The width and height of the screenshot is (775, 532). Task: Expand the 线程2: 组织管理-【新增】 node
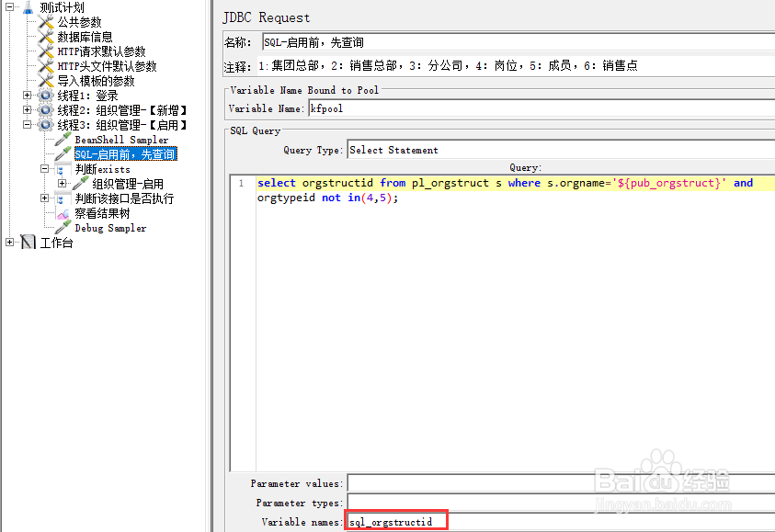coord(28,110)
